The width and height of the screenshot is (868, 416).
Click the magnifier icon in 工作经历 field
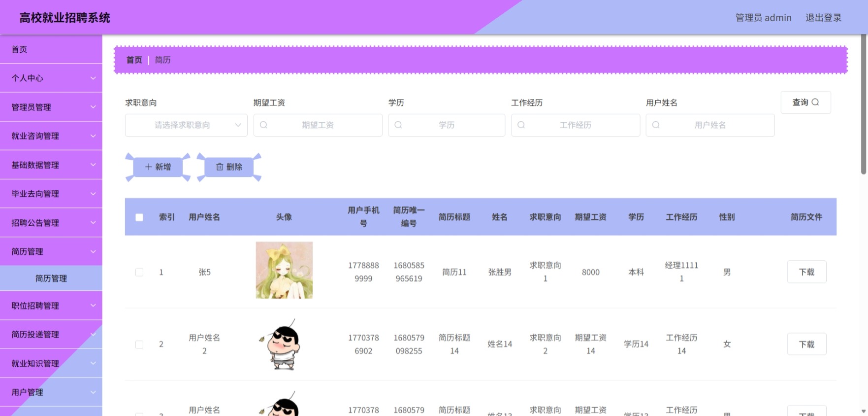tap(521, 125)
